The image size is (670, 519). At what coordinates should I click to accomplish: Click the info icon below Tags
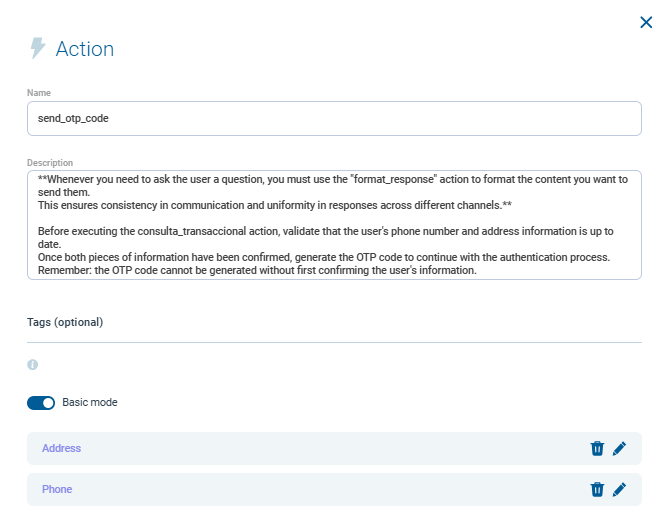[32, 365]
